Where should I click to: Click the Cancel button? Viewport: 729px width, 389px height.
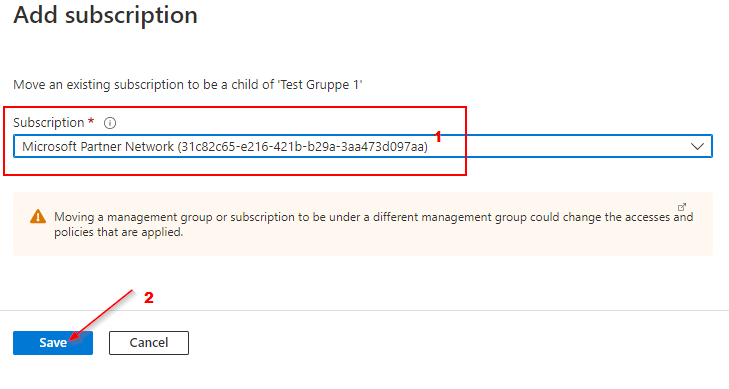click(x=149, y=343)
